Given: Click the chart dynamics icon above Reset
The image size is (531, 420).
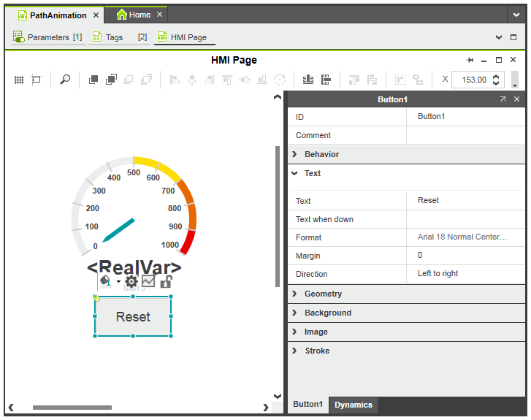Looking at the screenshot, I should pyautogui.click(x=148, y=281).
